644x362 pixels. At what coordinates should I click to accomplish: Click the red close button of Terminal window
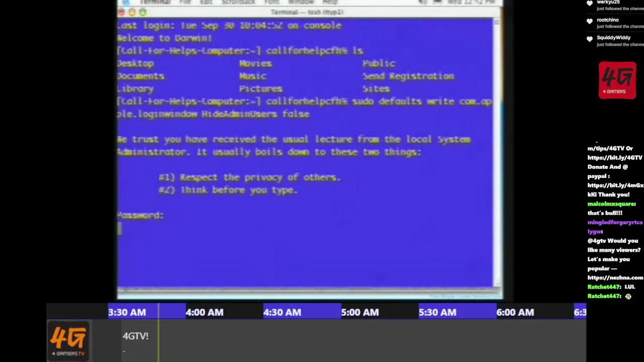pyautogui.click(x=122, y=12)
